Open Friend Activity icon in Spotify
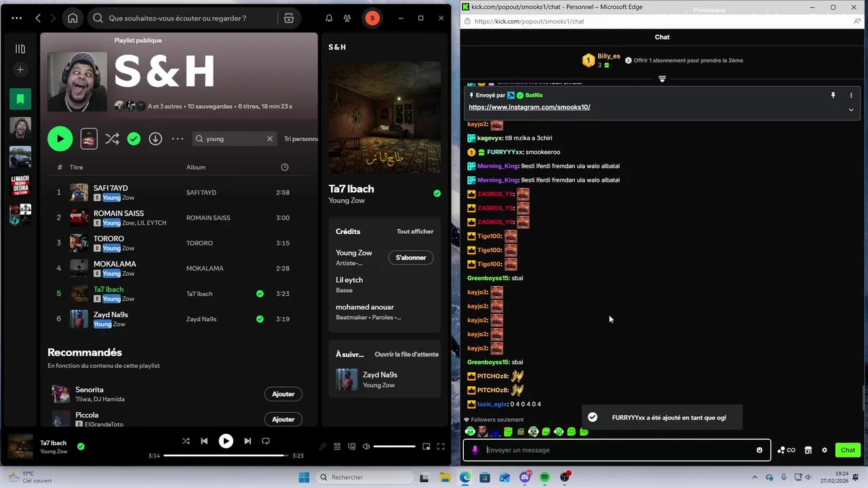The height and width of the screenshot is (488, 868). (x=347, y=18)
